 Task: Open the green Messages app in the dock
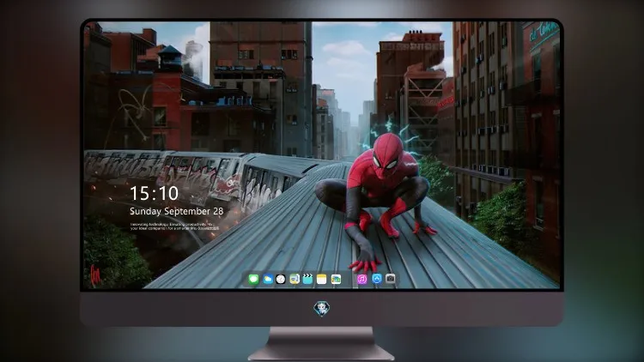point(253,280)
